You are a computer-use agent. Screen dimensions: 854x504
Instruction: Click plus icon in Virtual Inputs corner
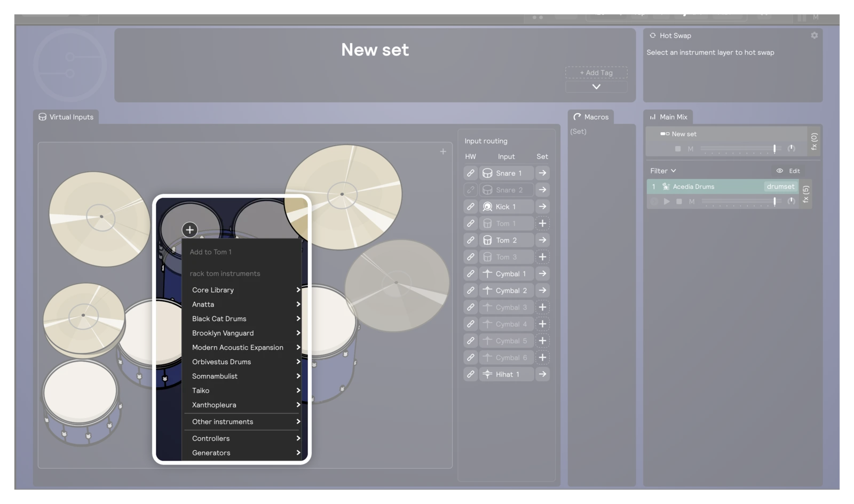(443, 151)
